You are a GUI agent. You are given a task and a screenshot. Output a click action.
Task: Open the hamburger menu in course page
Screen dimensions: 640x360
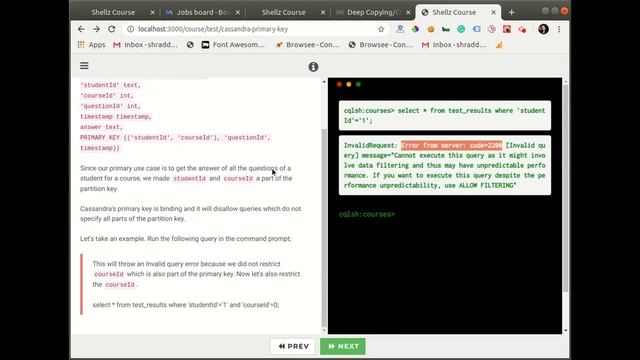pyautogui.click(x=84, y=66)
